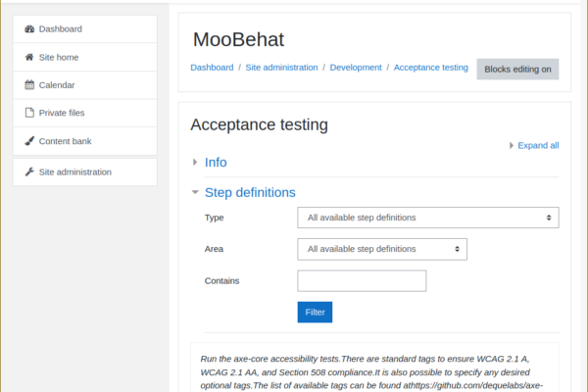Click the Site administration wrench icon
The image size is (588, 392).
coord(29,171)
